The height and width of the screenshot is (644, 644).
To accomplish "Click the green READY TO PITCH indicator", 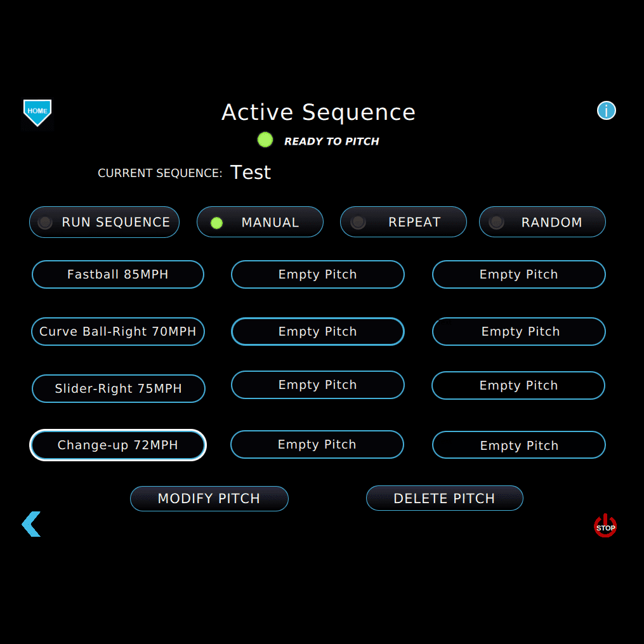I will (x=265, y=140).
